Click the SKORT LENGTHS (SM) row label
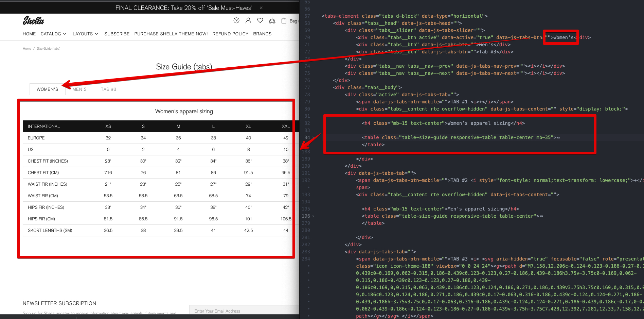644x319 pixels. click(50, 230)
